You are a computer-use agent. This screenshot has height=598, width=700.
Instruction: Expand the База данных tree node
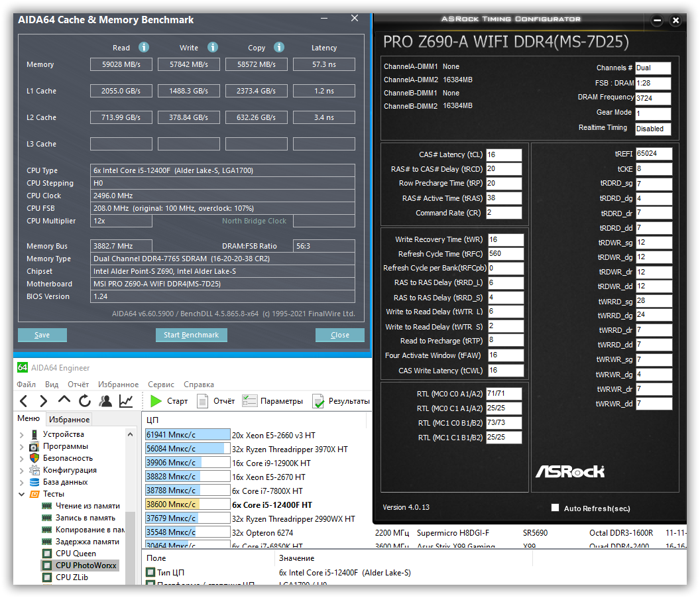21,483
